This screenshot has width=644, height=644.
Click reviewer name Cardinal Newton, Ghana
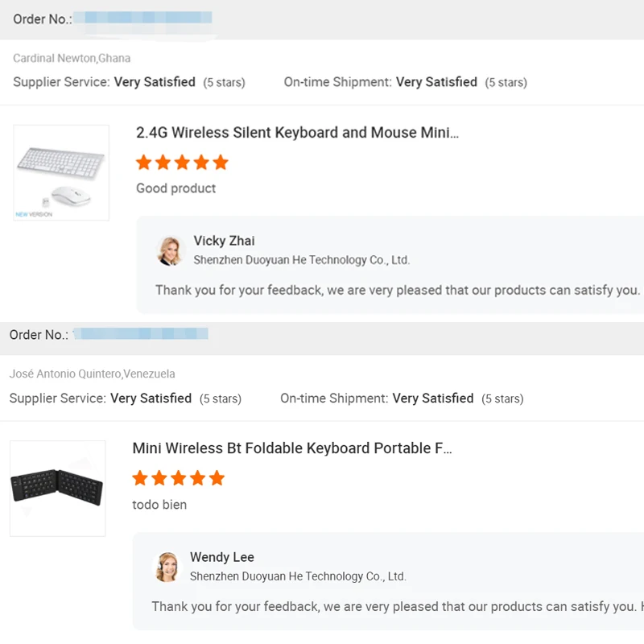72,58
